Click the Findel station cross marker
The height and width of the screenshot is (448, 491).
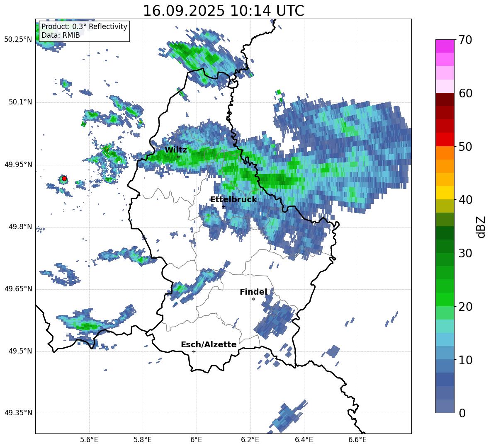(x=253, y=299)
